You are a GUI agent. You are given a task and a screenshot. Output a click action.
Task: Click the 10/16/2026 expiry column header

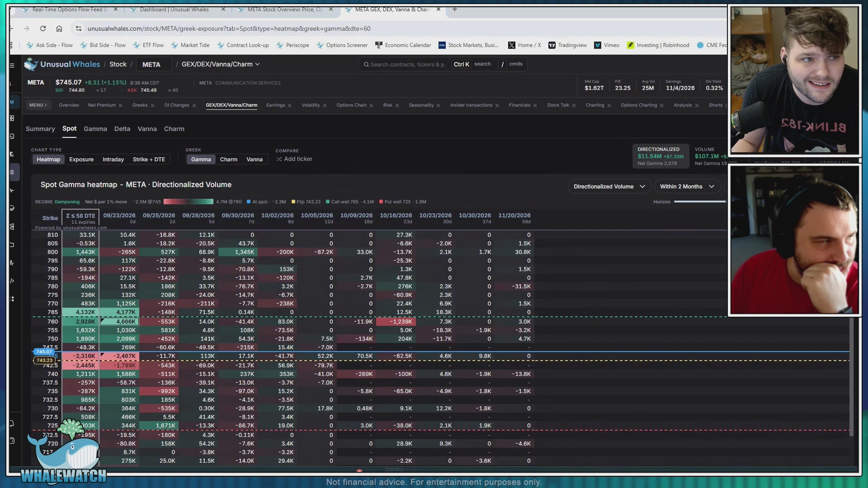point(396,218)
